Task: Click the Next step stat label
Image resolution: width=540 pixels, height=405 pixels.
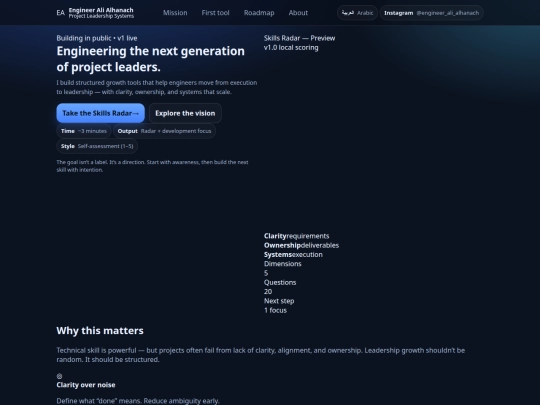Action: tap(279, 301)
